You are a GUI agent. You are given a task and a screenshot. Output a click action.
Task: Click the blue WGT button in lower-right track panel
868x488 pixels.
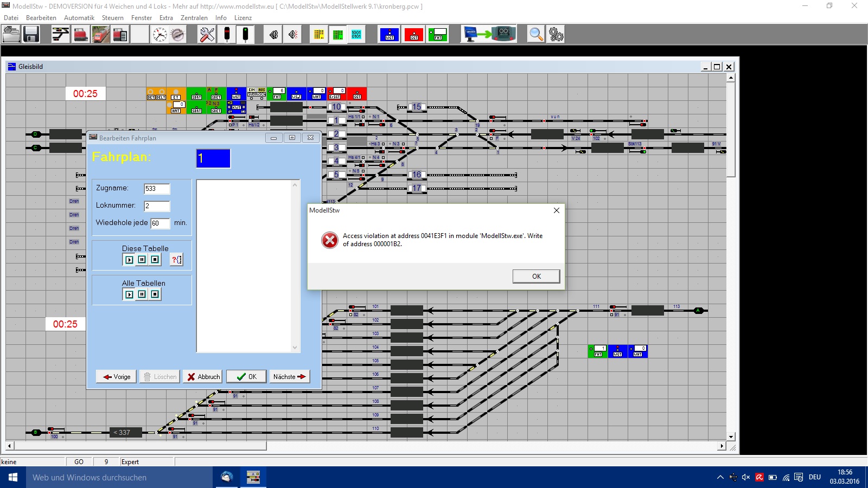tap(617, 351)
